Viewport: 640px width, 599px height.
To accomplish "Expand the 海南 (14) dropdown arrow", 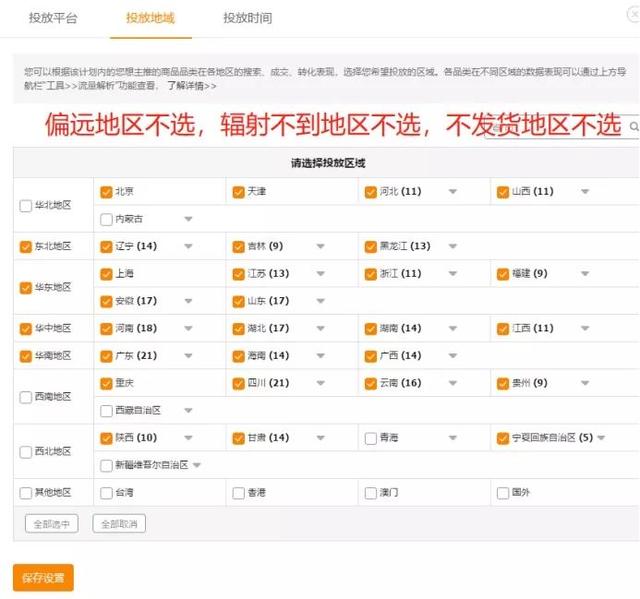I will 320,355.
